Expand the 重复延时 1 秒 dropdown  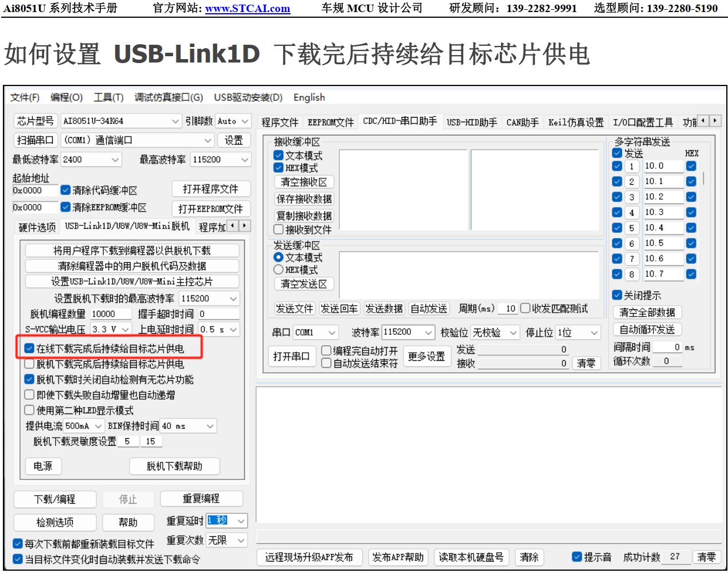[x=241, y=521]
